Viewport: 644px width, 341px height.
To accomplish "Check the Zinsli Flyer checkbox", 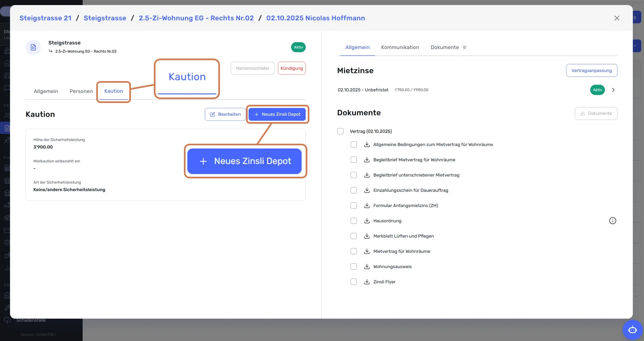I will pos(354,282).
